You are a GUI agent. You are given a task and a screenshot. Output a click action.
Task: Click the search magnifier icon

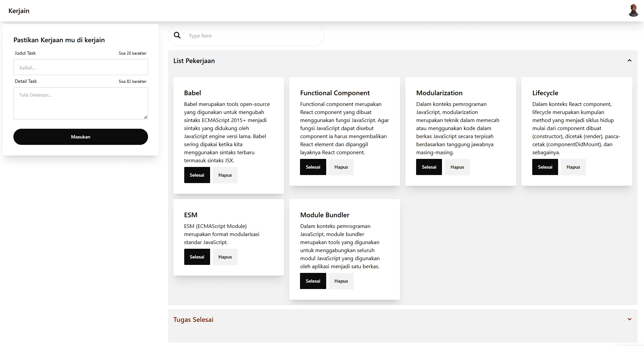point(177,35)
